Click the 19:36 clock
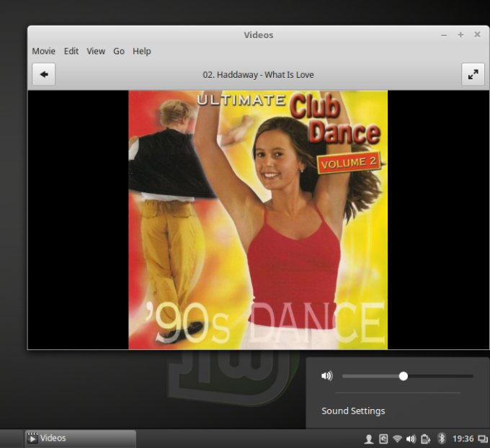The image size is (490, 448). pyautogui.click(x=463, y=439)
